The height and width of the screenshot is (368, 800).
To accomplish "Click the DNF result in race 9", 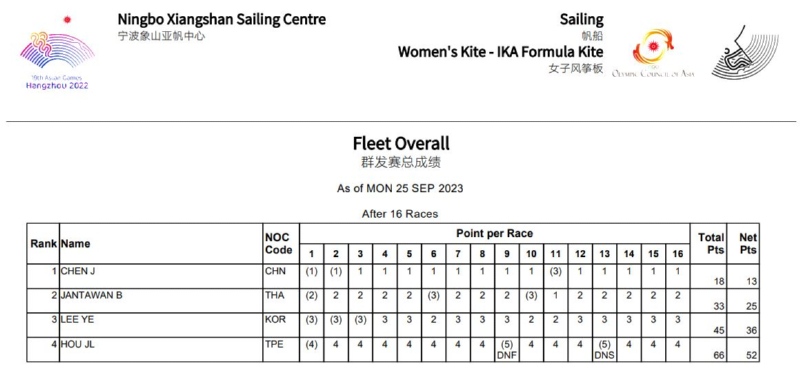I will (x=507, y=355).
